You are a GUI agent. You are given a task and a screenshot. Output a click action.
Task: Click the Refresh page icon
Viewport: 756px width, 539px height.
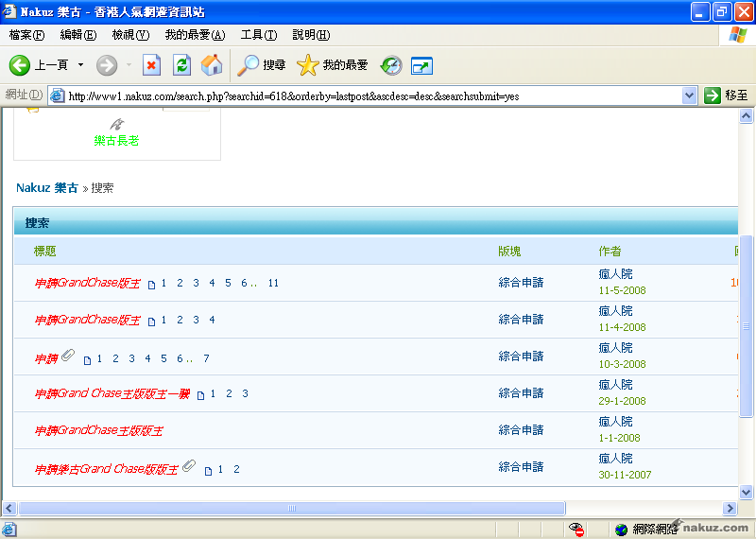(x=181, y=65)
